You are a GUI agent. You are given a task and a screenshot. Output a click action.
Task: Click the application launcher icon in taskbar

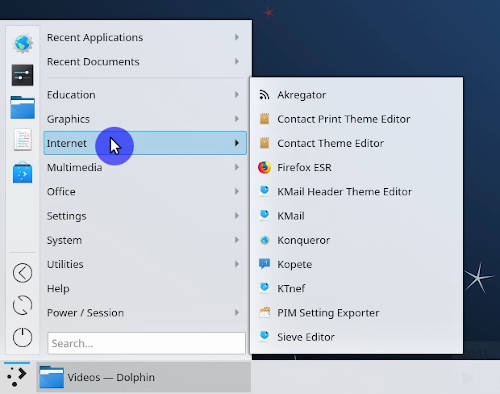(x=17, y=377)
